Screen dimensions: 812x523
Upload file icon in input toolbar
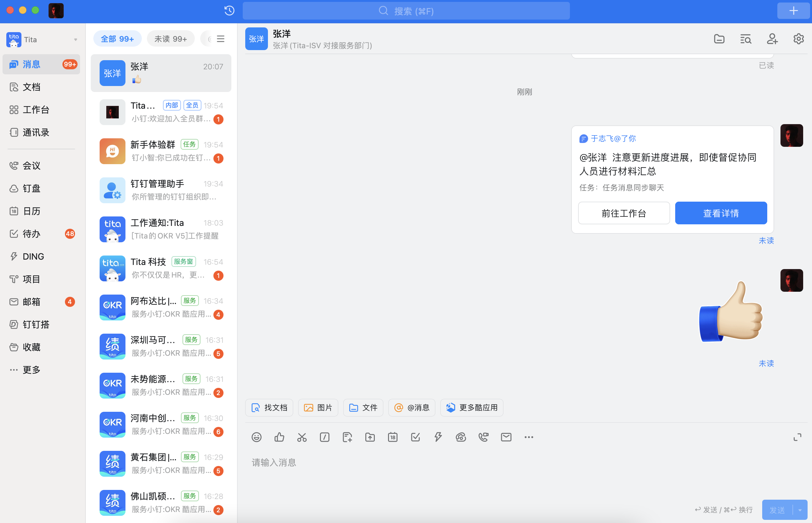tap(370, 437)
